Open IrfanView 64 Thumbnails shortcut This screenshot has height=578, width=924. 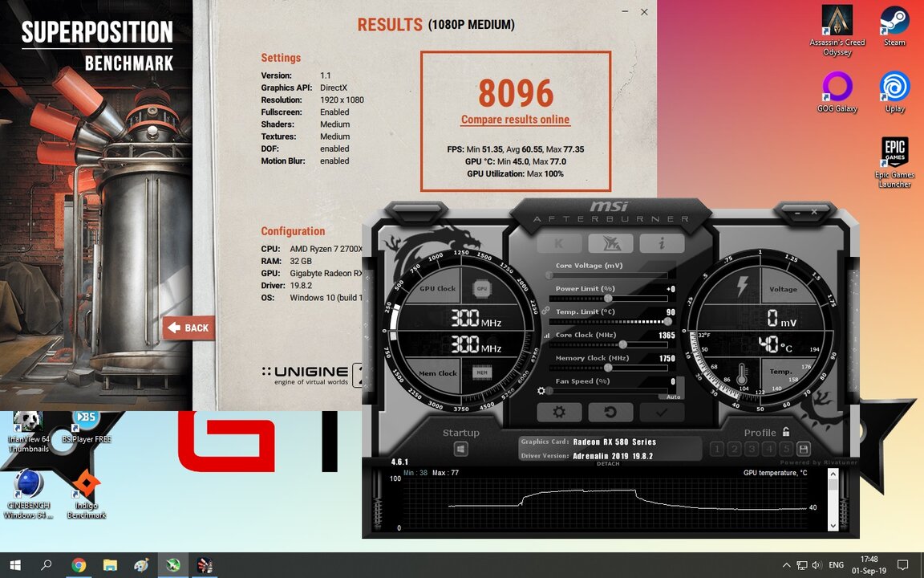tap(28, 433)
